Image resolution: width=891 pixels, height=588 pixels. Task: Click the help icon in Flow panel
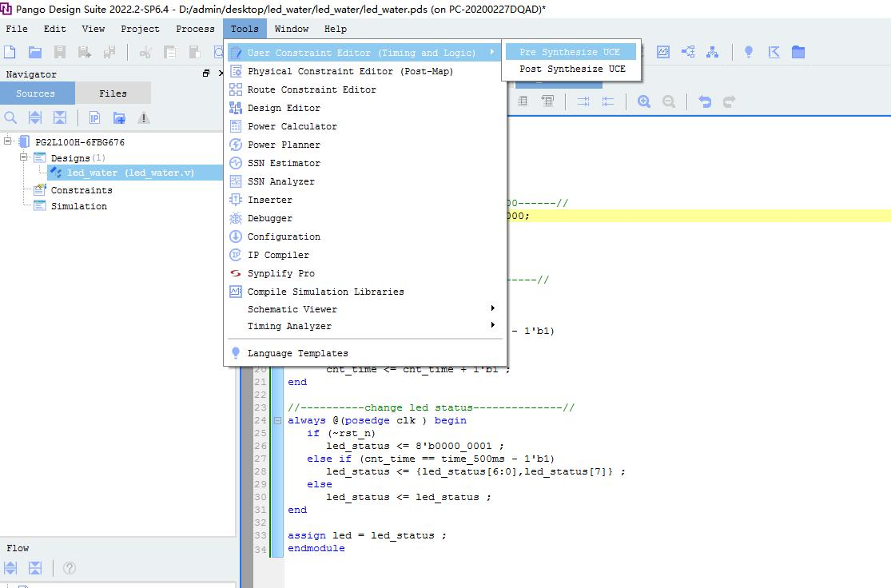[x=70, y=567]
